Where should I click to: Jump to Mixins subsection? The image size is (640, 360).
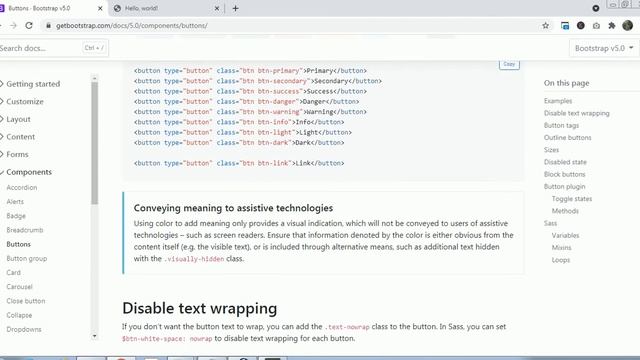point(561,248)
